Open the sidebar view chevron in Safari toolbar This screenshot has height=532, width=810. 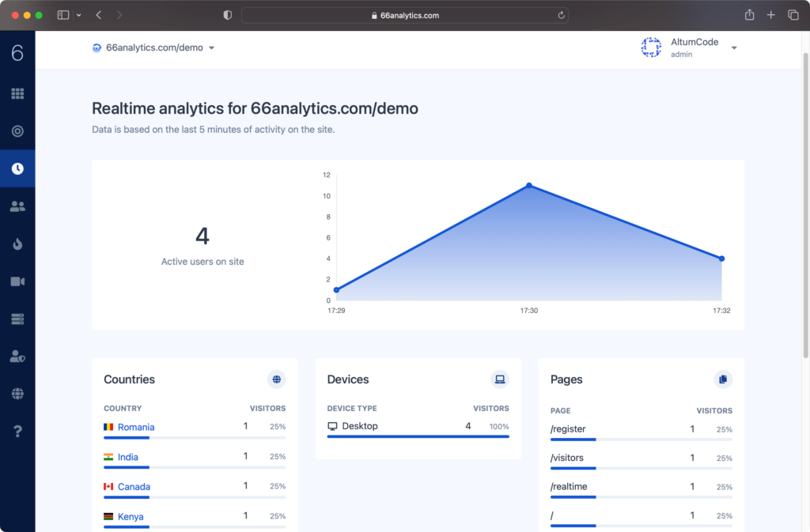click(78, 14)
